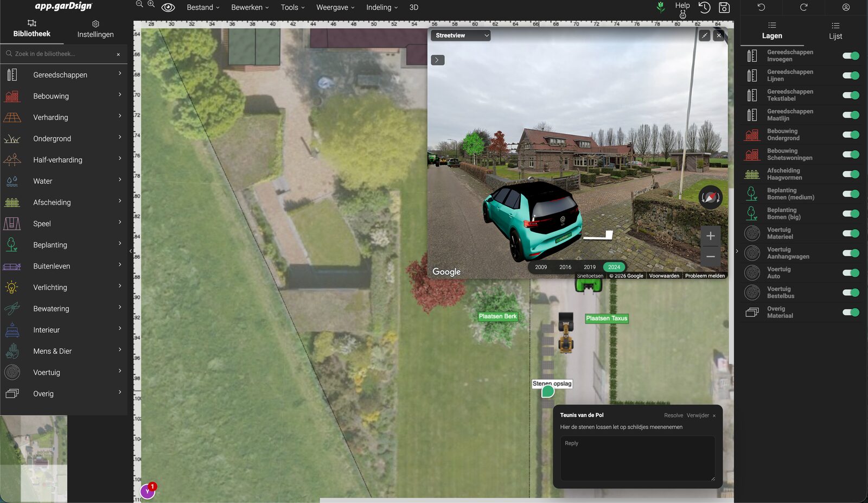Open the Bestand menu
868x503 pixels.
(203, 8)
